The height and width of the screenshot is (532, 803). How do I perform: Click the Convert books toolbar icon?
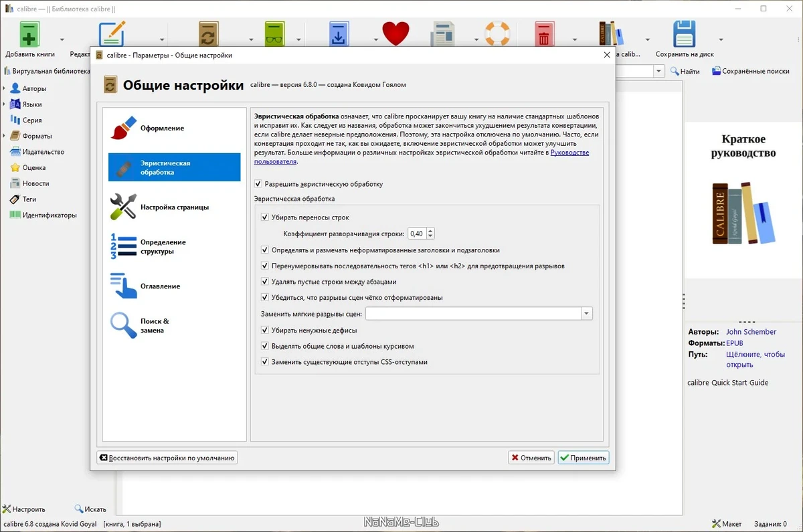coord(209,34)
